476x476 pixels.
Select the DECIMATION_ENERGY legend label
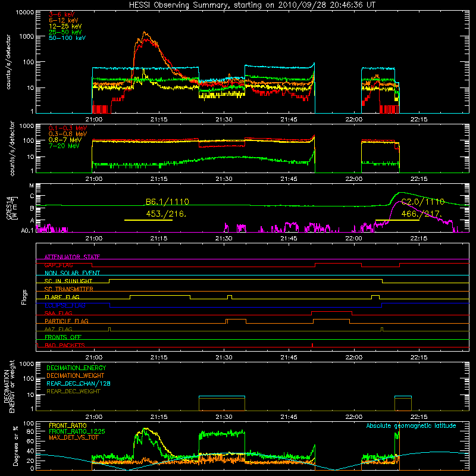(x=76, y=368)
